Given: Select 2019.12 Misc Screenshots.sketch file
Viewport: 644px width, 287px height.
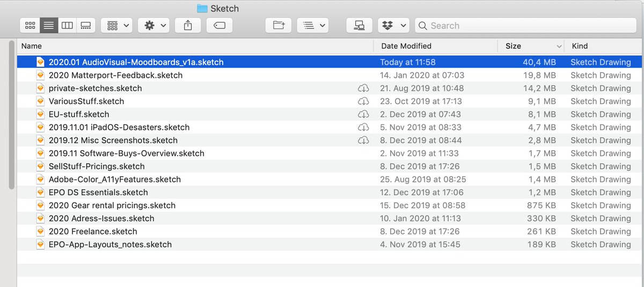Looking at the screenshot, I should 331,140.
